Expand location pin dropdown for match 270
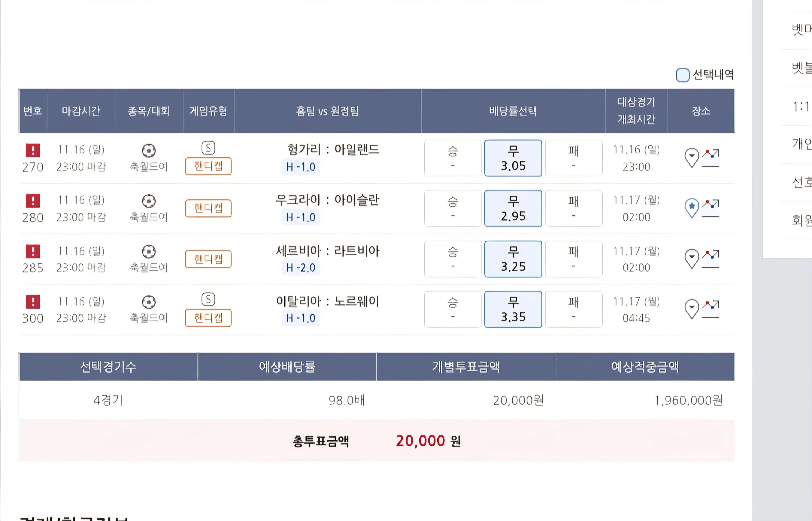The width and height of the screenshot is (812, 521). click(692, 157)
